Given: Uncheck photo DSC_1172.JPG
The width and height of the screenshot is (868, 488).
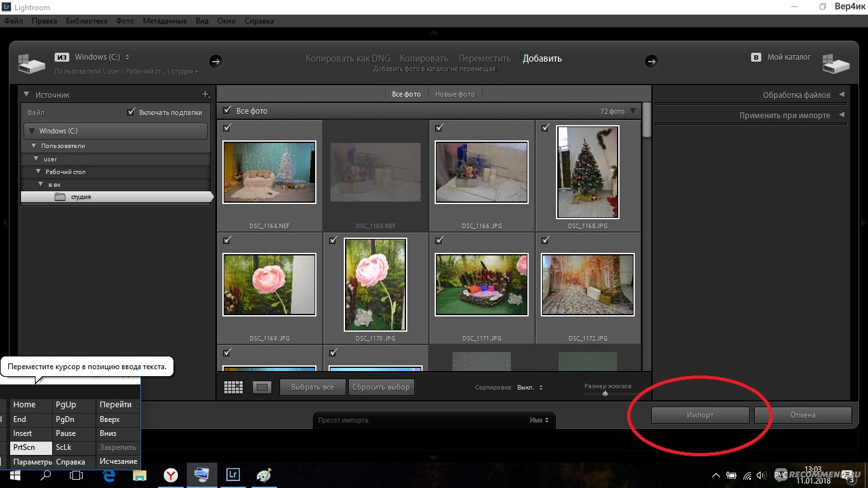Looking at the screenshot, I should click(545, 240).
